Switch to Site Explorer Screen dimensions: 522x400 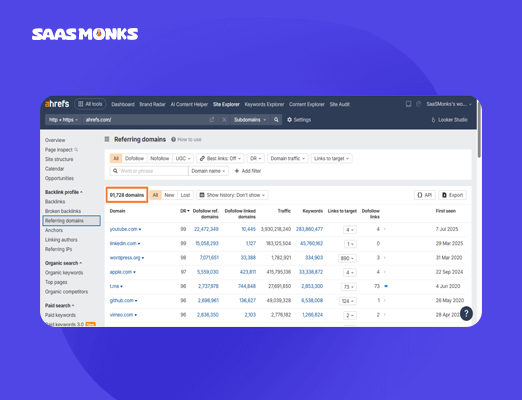pyautogui.click(x=226, y=104)
